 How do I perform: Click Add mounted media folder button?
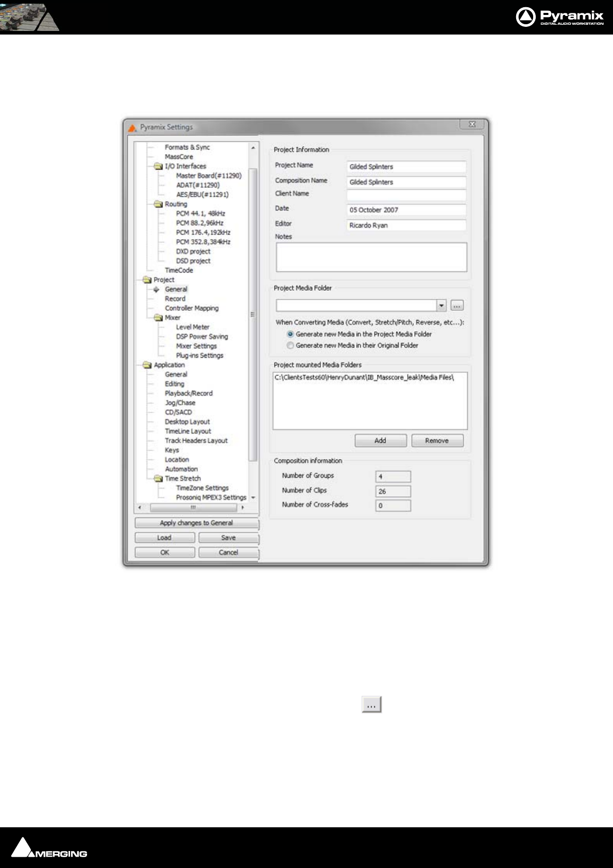(380, 441)
